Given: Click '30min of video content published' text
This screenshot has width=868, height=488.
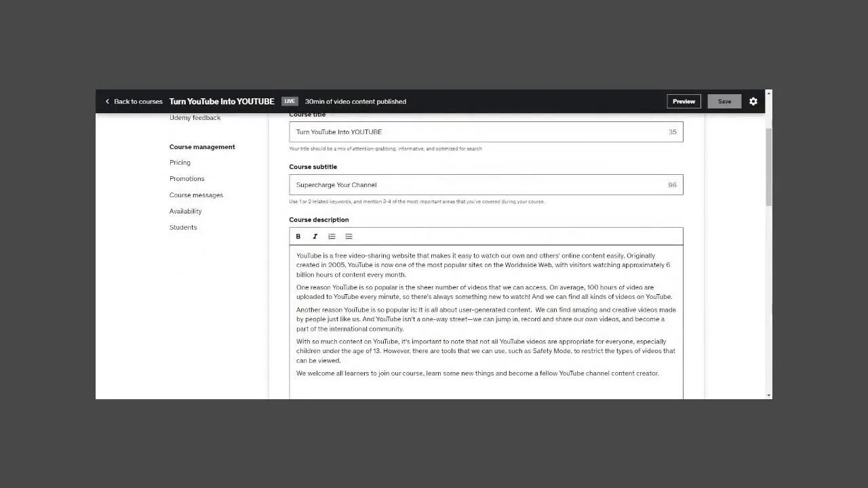Looking at the screenshot, I should point(355,102).
